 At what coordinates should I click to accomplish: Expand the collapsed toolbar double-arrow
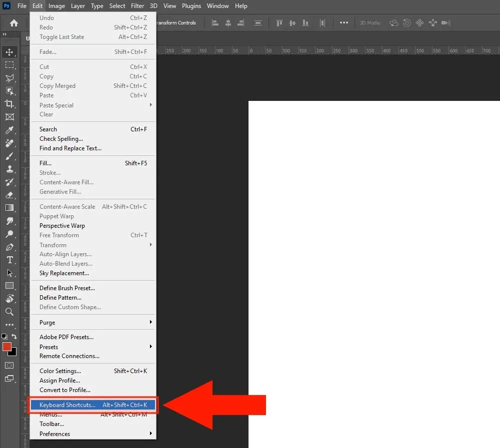[x=4, y=34]
